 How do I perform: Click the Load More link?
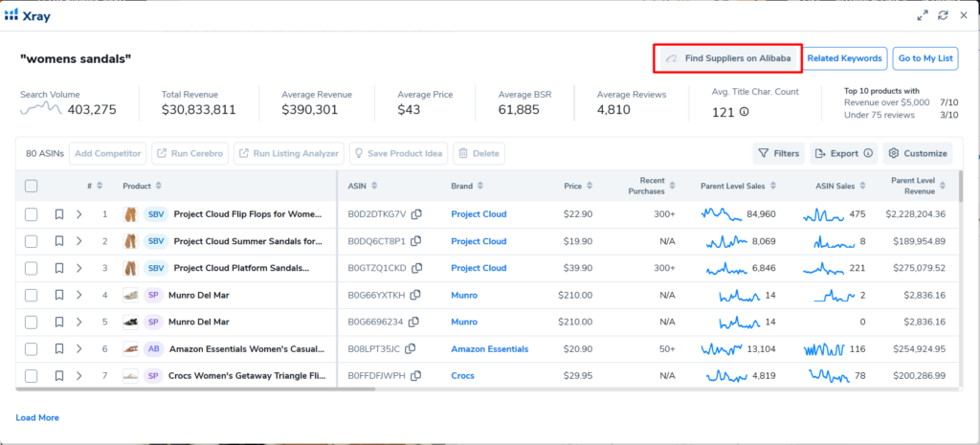click(x=37, y=417)
